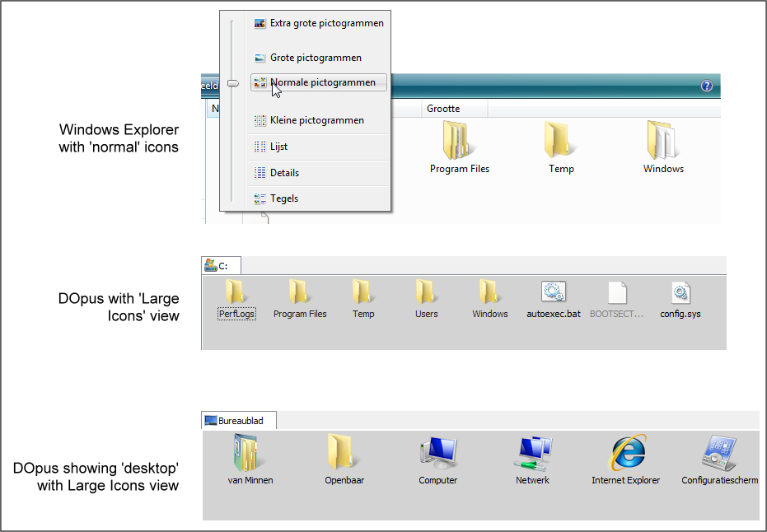Select autoexec.bat file icon
This screenshot has width=767, height=532.
(x=554, y=292)
